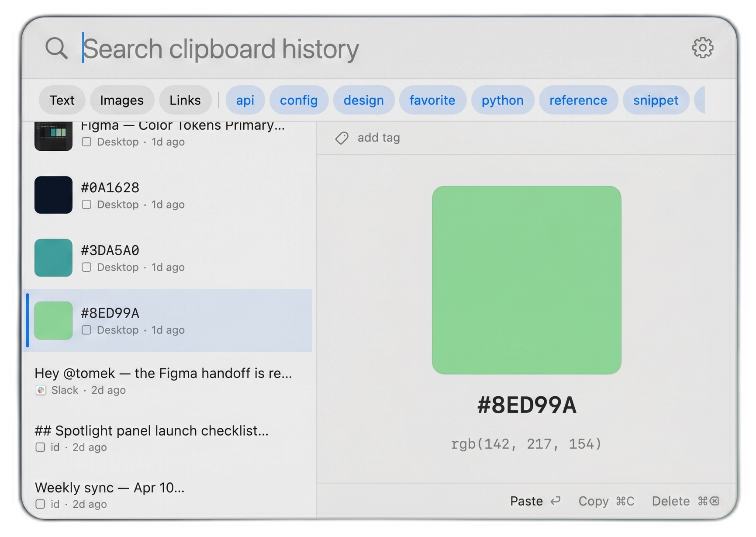Image resolution: width=756 pixels, height=537 pixels.
Task: Click the Slack app icon in the list
Action: (x=41, y=390)
